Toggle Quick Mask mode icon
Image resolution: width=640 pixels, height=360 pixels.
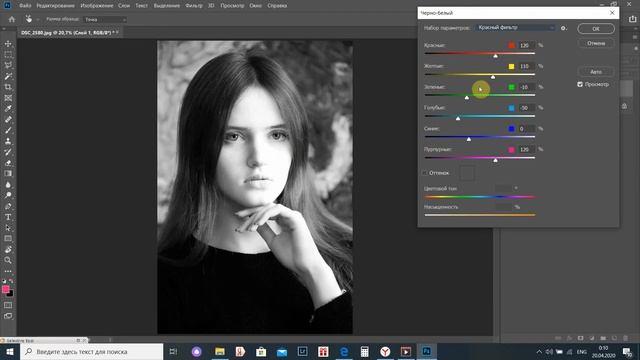(8, 305)
